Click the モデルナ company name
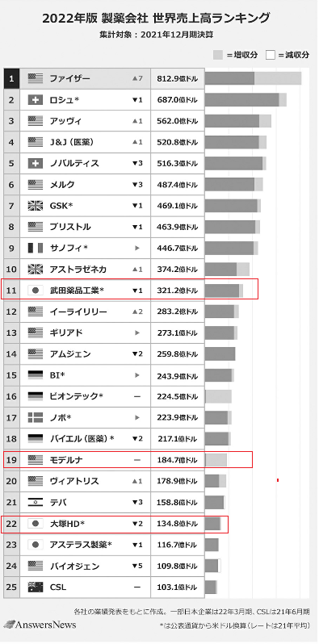Screen dimensions: 319x644 [65, 460]
